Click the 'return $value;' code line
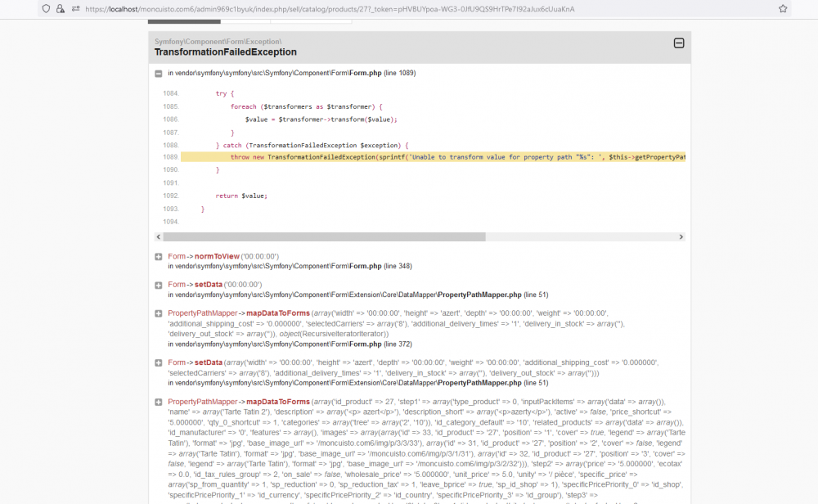Viewport: 818px width, 504px height. pyautogui.click(x=241, y=196)
